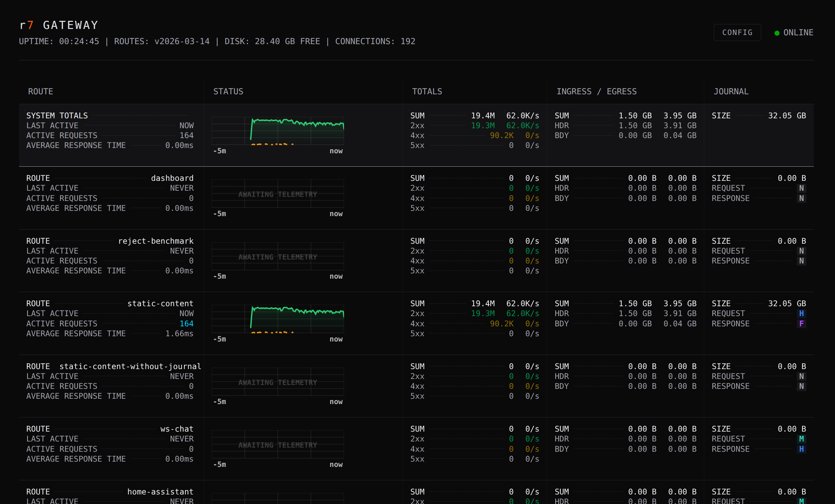Viewport: 835px width, 504px height.
Task: Click the SYSTEM TOTALS row label
Action: pyautogui.click(x=57, y=116)
